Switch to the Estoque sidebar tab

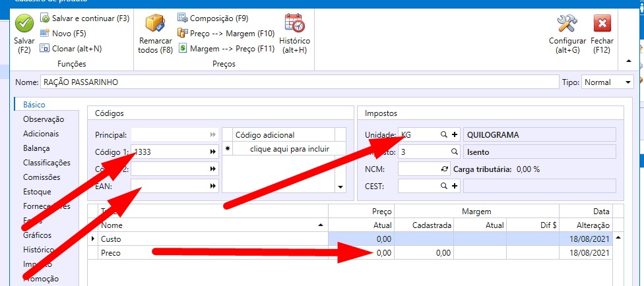tap(41, 192)
